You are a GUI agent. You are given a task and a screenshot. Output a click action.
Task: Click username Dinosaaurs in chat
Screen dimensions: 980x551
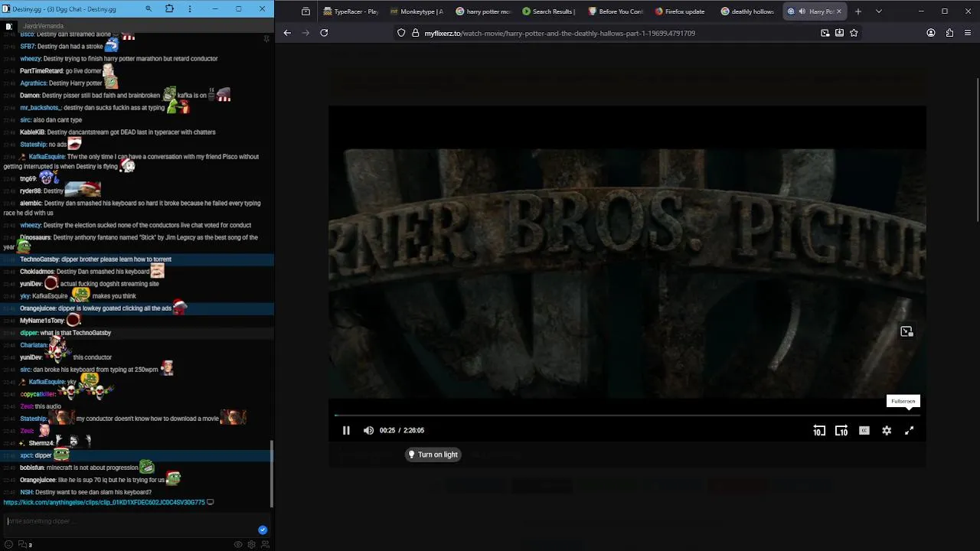tap(35, 237)
